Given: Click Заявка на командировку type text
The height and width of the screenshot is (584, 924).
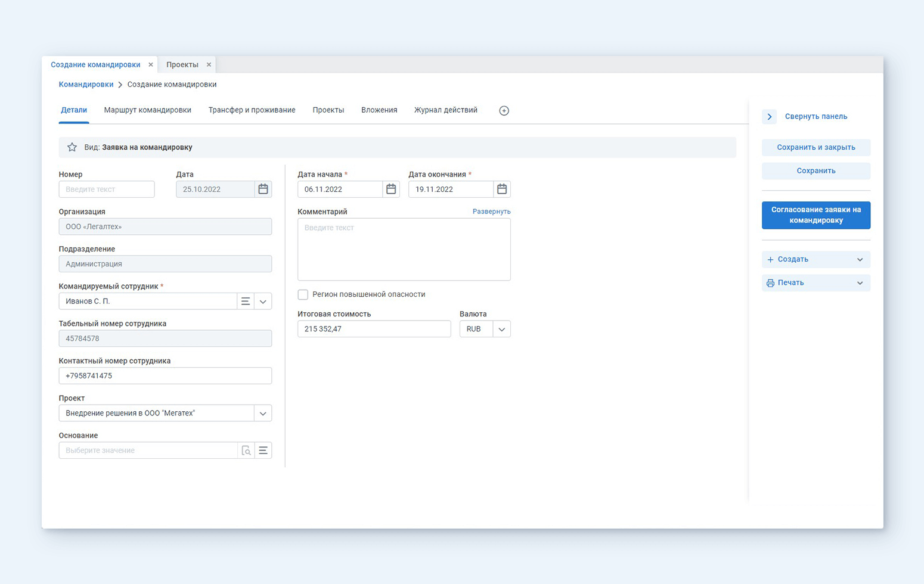Looking at the screenshot, I should pos(147,147).
